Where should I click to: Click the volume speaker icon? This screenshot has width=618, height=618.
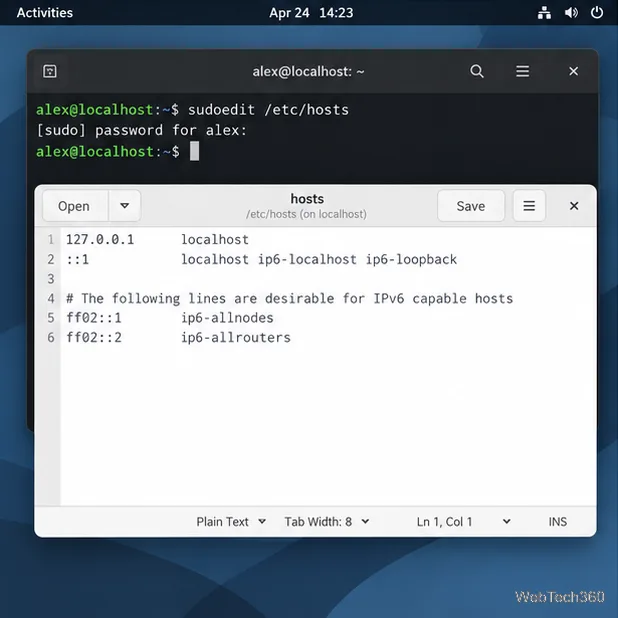tap(571, 13)
